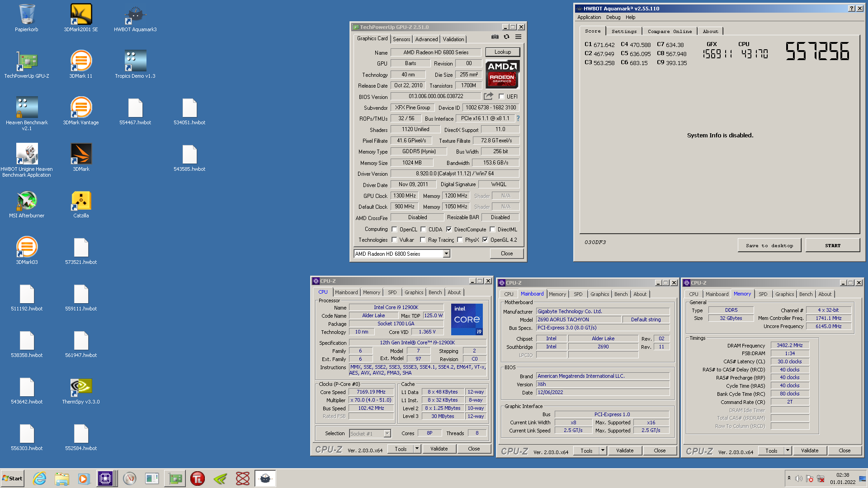
Task: Click the Bus Interface question mark in GPU-Z
Action: click(518, 118)
